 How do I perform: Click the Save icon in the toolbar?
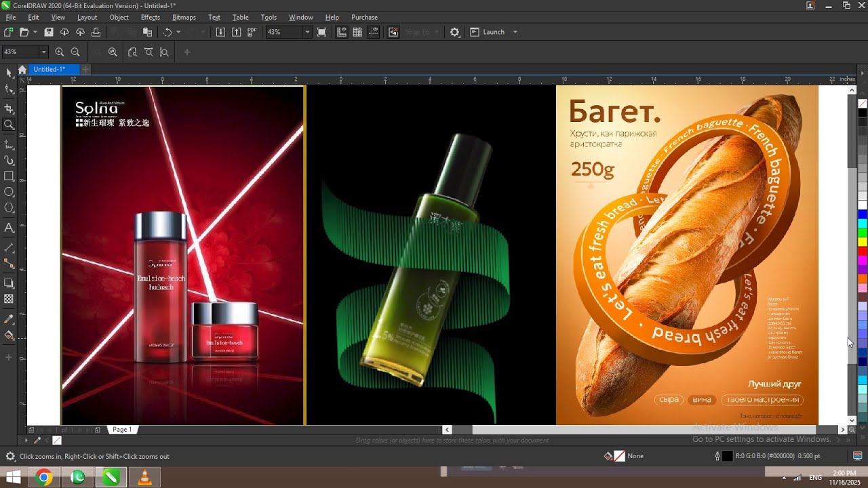click(x=49, y=32)
